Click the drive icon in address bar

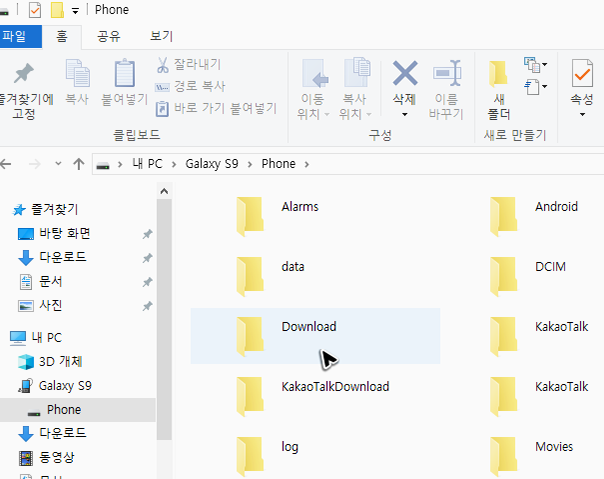pos(102,165)
